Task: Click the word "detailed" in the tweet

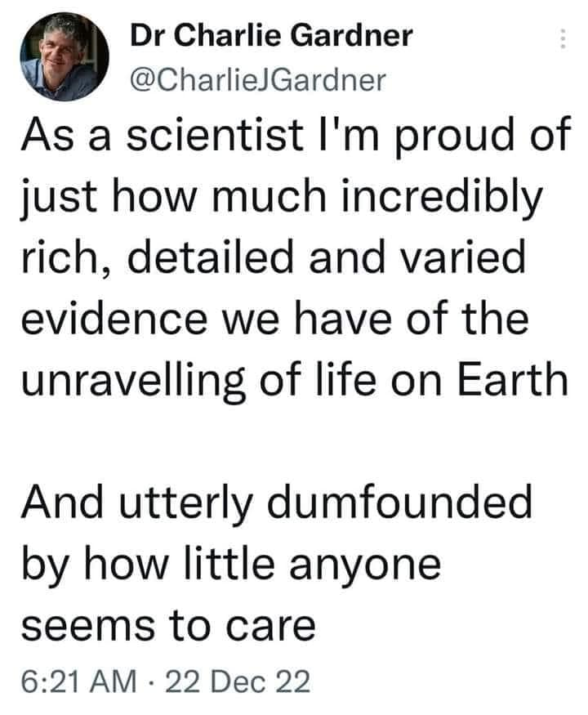Action: pos(210,257)
